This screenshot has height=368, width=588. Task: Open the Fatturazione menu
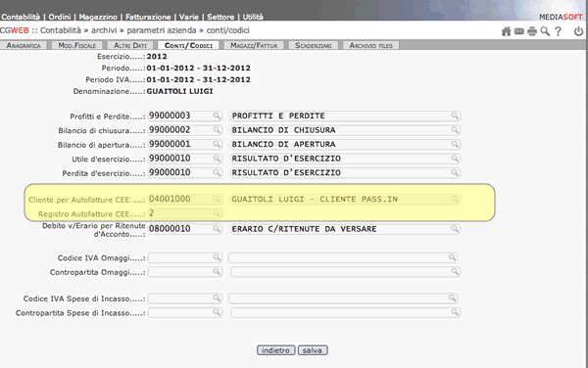tap(148, 17)
